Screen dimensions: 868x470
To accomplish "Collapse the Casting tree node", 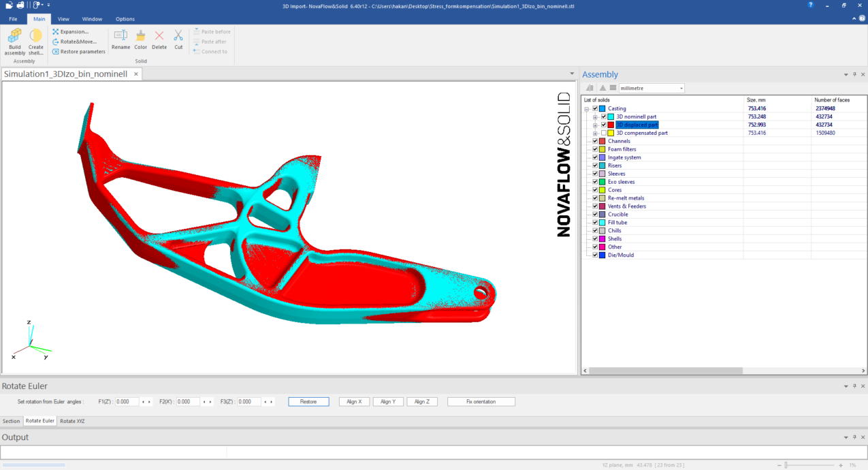I will 587,109.
